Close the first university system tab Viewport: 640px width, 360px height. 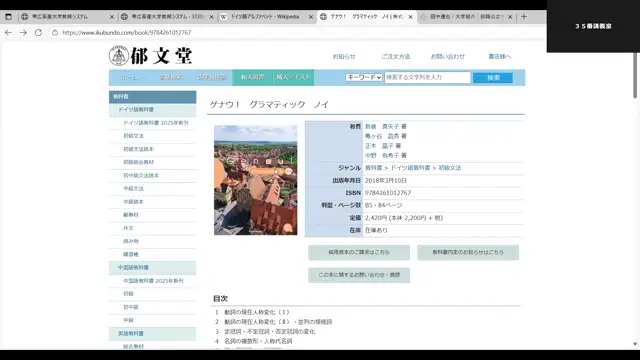pos(112,17)
